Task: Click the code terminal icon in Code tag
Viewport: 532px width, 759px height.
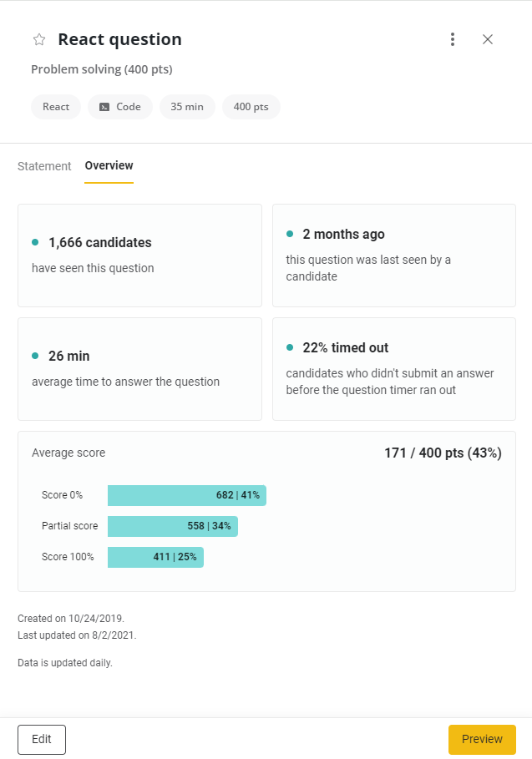Action: pos(104,107)
